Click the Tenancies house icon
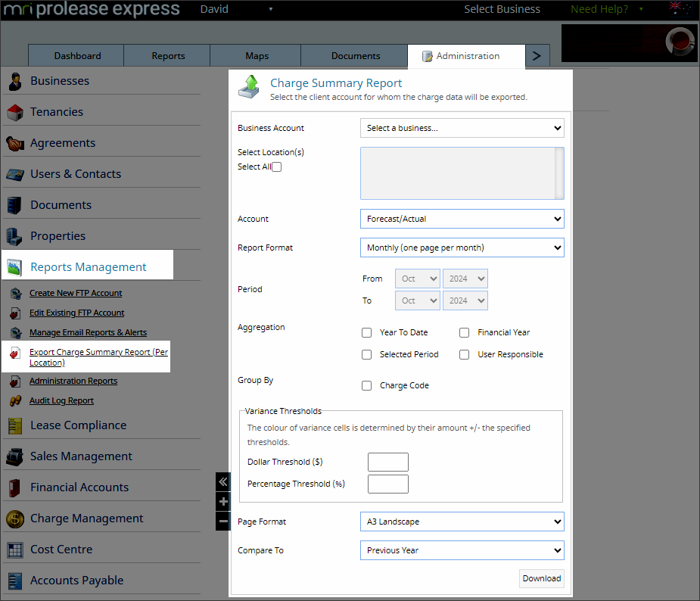This screenshot has width=700, height=601. [15, 112]
